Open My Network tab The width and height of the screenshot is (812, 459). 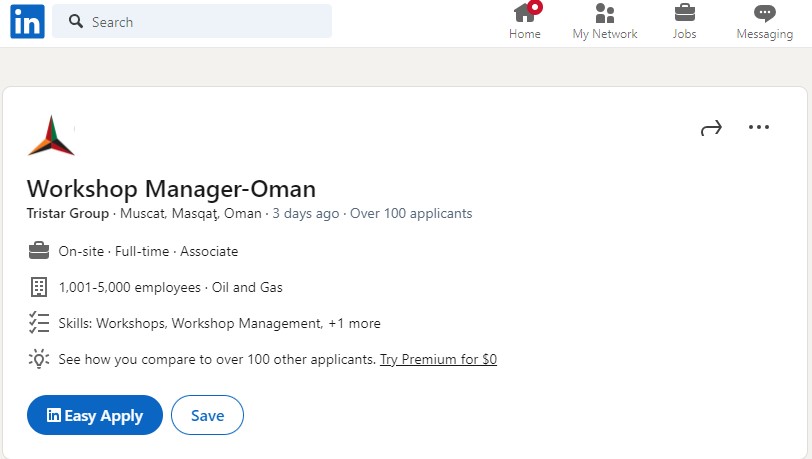[605, 21]
